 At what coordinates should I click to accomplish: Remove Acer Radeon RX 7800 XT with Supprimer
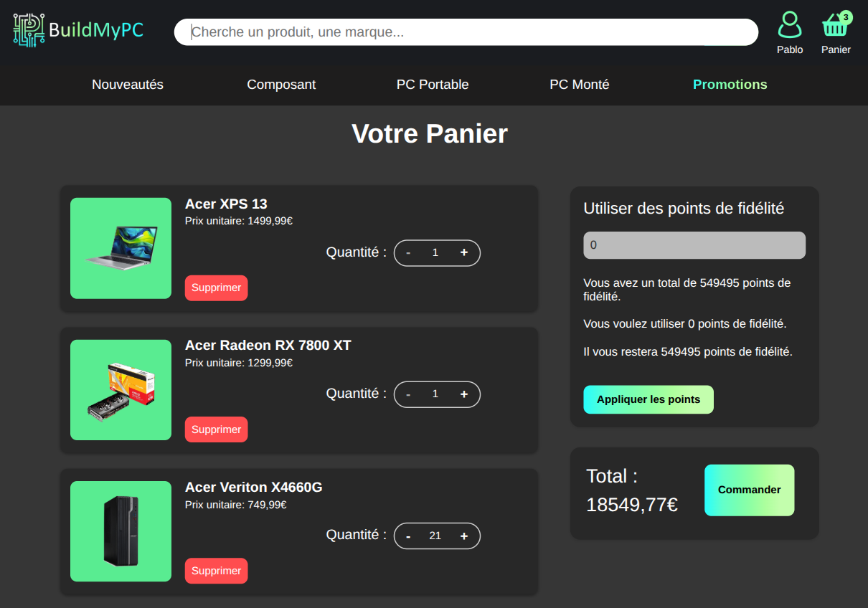216,429
